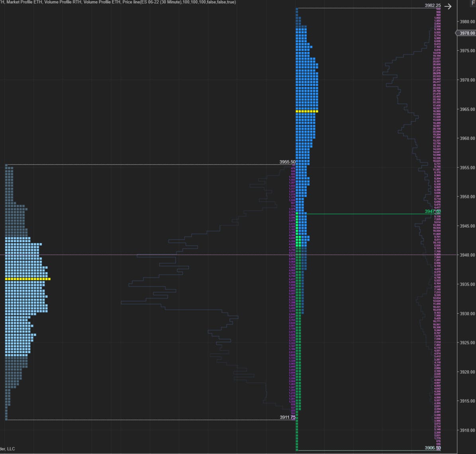The width and height of the screenshot is (476, 454).
Task: Click the 3925.00 price axis label
Action: pyautogui.click(x=467, y=342)
